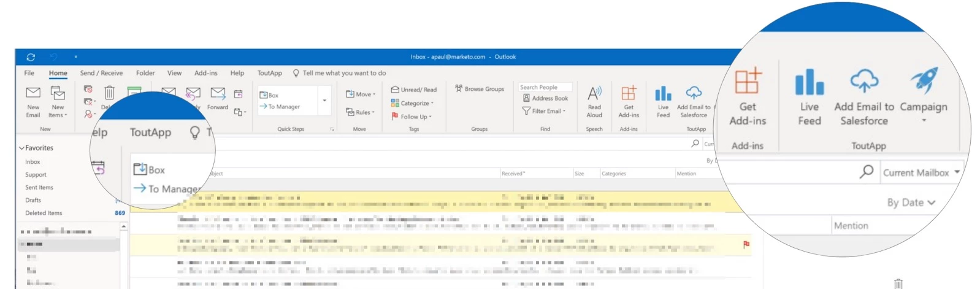Viewport: 980px width, 289px height.
Task: Select the small Box quick step in ribbon gallery
Action: coord(269,95)
